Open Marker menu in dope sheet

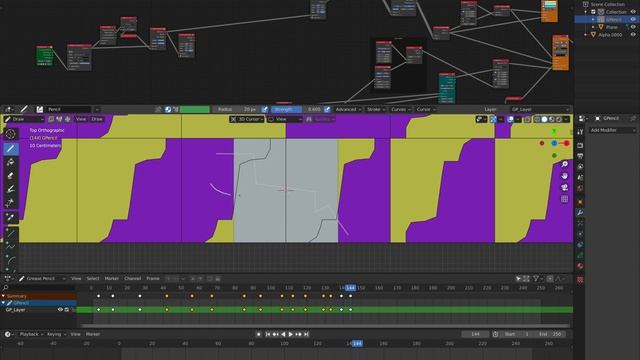pos(111,279)
